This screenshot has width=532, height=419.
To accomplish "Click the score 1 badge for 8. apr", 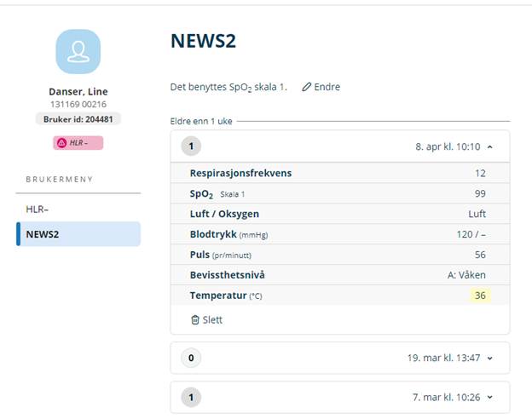I will pos(192,146).
